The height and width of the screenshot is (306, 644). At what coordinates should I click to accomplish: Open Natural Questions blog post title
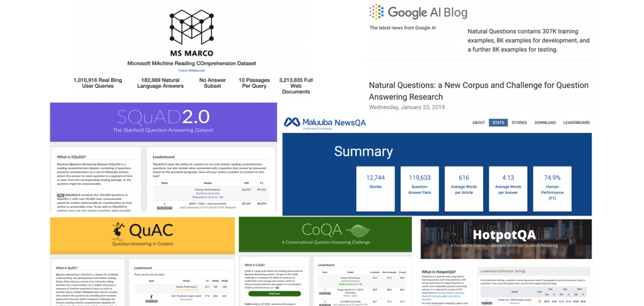point(479,91)
